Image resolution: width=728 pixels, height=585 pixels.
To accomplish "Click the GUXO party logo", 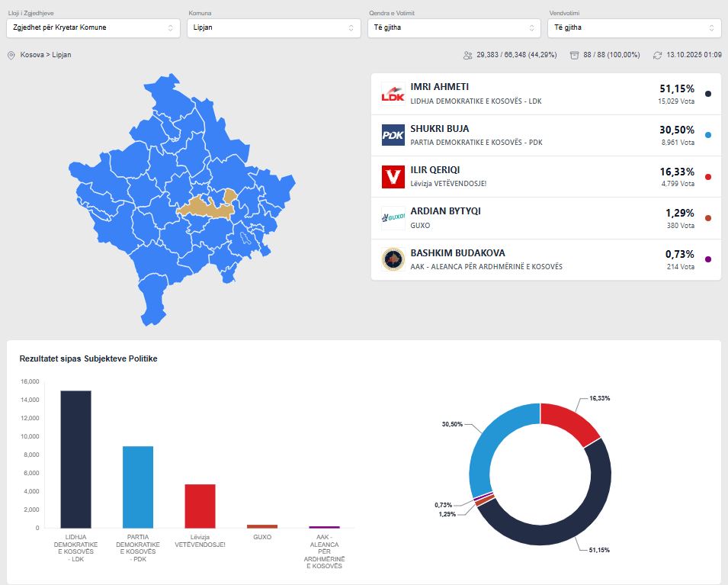I will coord(393,218).
